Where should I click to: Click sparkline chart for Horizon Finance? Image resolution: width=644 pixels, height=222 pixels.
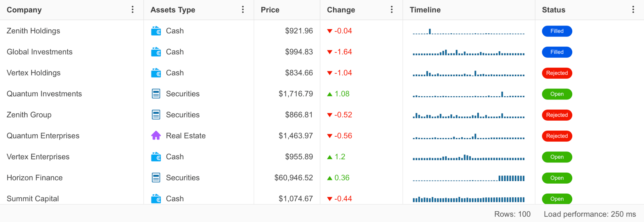(469, 178)
